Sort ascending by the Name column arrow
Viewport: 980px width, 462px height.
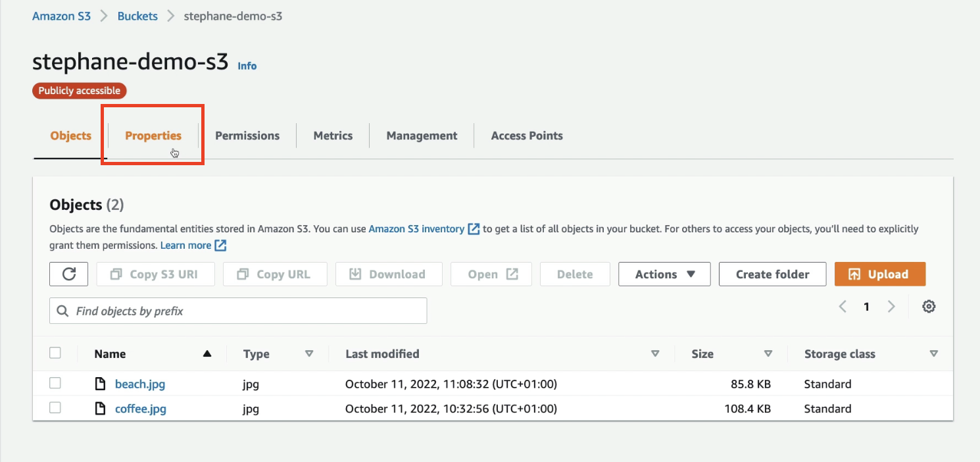point(207,354)
